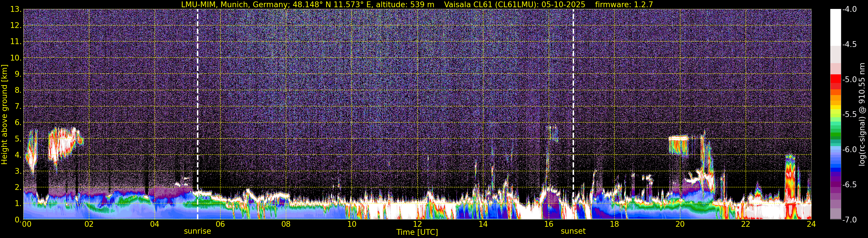The height and width of the screenshot is (238, 868).
Task: Click the "Height above ground [km]" axis label
Action: 4,114
